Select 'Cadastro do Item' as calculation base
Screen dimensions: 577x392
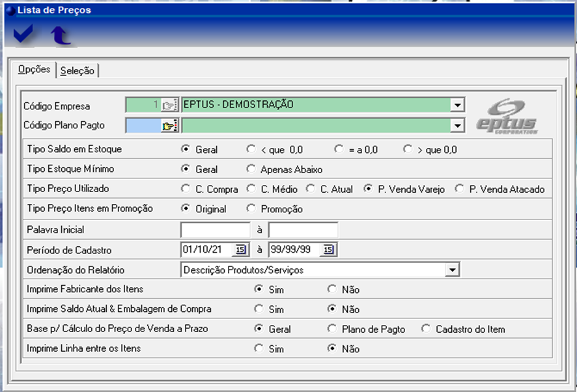[x=426, y=329]
